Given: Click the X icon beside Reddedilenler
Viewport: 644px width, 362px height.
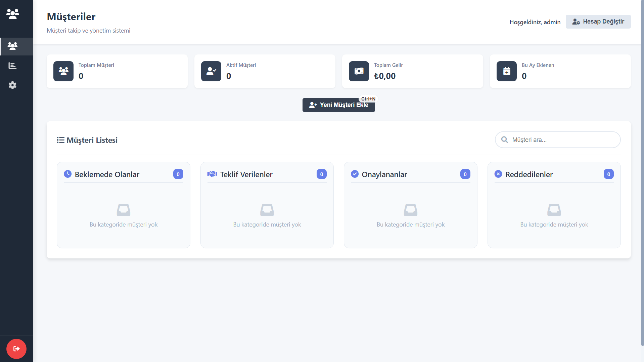Looking at the screenshot, I should pyautogui.click(x=498, y=174).
